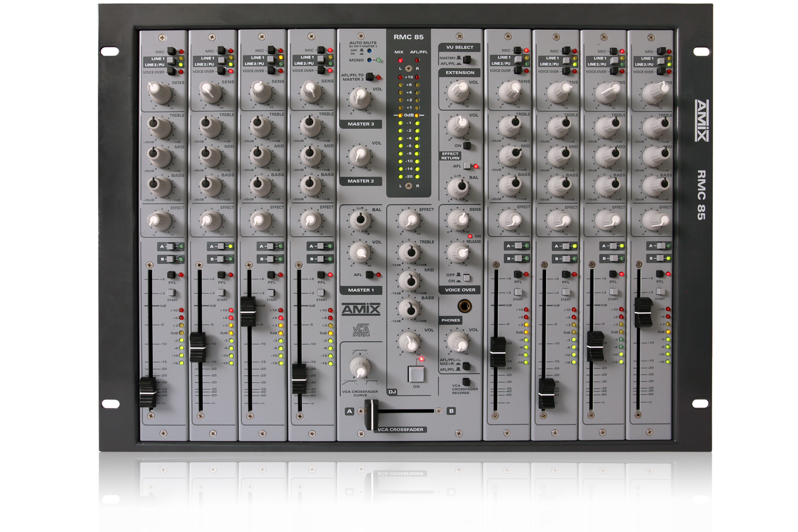Click the MASTER 1 label
This screenshot has width=798, height=532.
pyautogui.click(x=361, y=290)
